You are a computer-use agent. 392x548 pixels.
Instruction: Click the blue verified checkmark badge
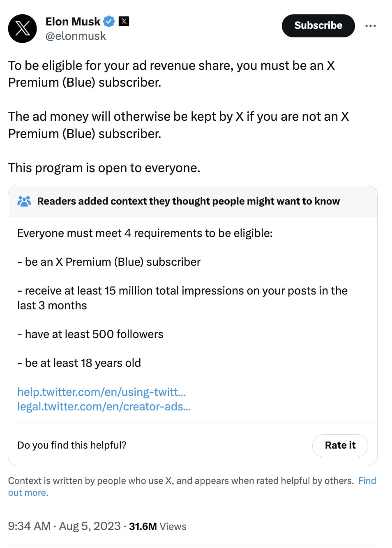pos(108,22)
